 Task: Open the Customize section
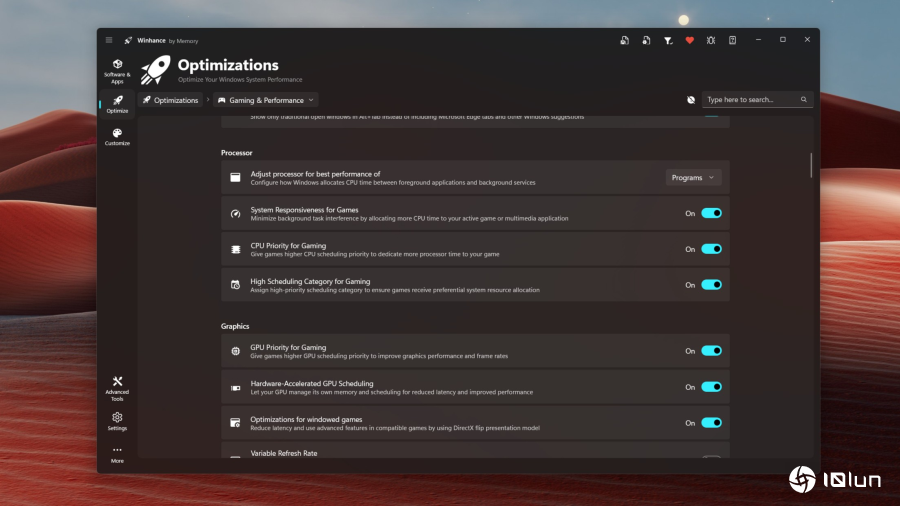click(117, 137)
